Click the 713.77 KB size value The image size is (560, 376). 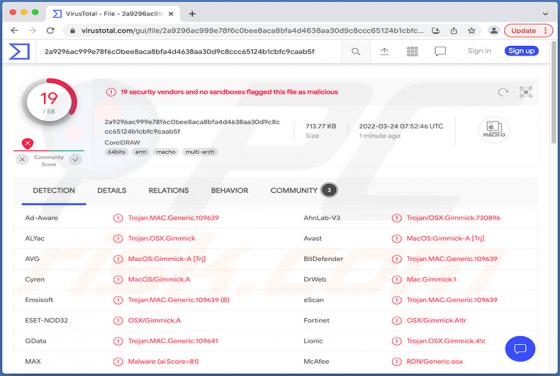coord(321,126)
